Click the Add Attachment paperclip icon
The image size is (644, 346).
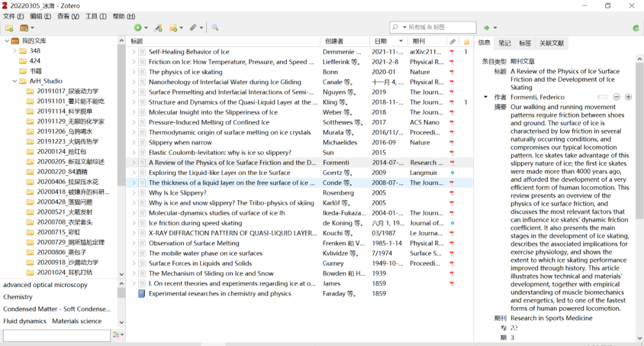[x=193, y=28]
